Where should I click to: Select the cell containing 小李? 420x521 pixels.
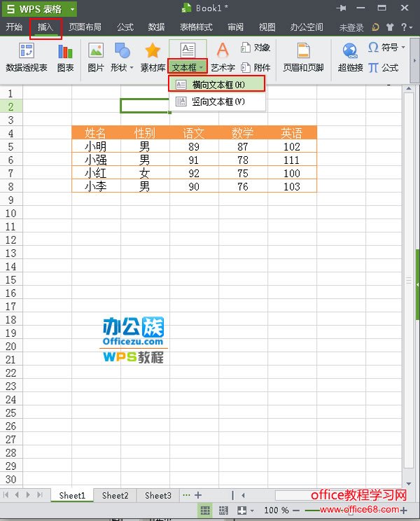point(96,186)
